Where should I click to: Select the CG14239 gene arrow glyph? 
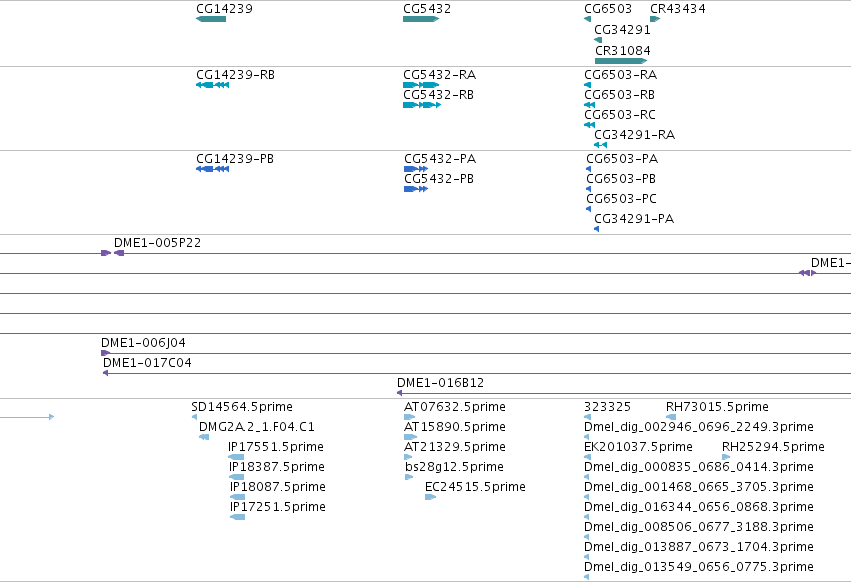pos(211,19)
